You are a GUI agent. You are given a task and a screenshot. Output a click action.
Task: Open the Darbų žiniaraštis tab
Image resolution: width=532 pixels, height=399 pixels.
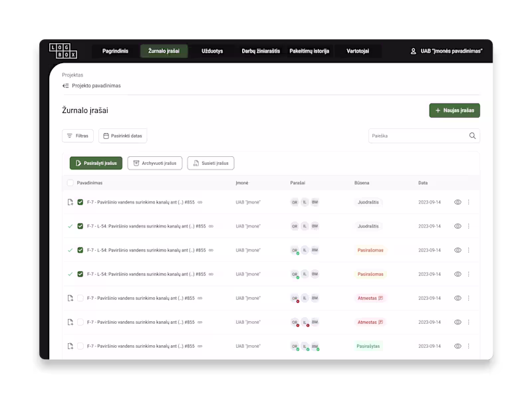pos(261,51)
